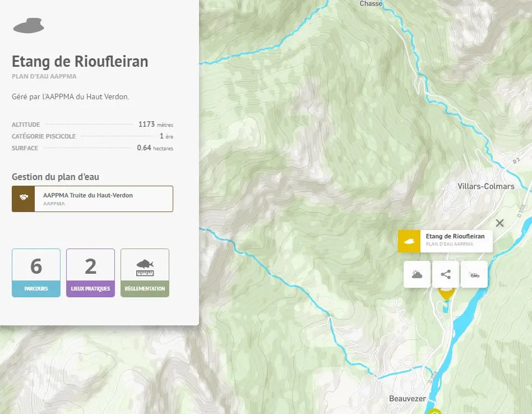The height and width of the screenshot is (414, 532).
Task: Close the map popup with X
Action: click(x=500, y=223)
